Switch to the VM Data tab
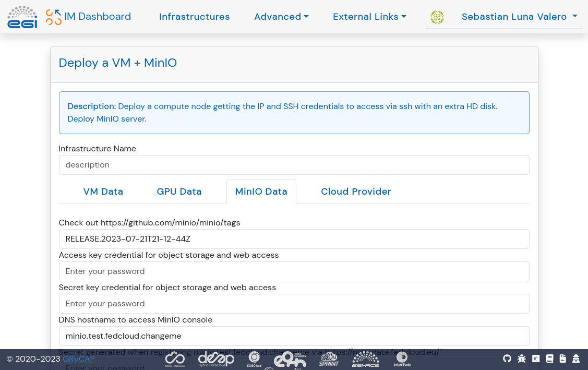This screenshot has height=370, width=588. [x=103, y=192]
